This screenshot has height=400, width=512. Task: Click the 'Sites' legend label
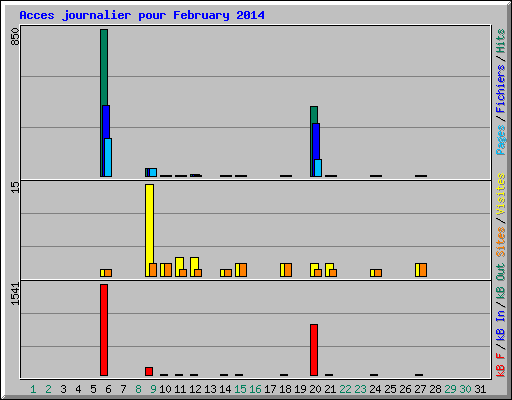coord(501,242)
